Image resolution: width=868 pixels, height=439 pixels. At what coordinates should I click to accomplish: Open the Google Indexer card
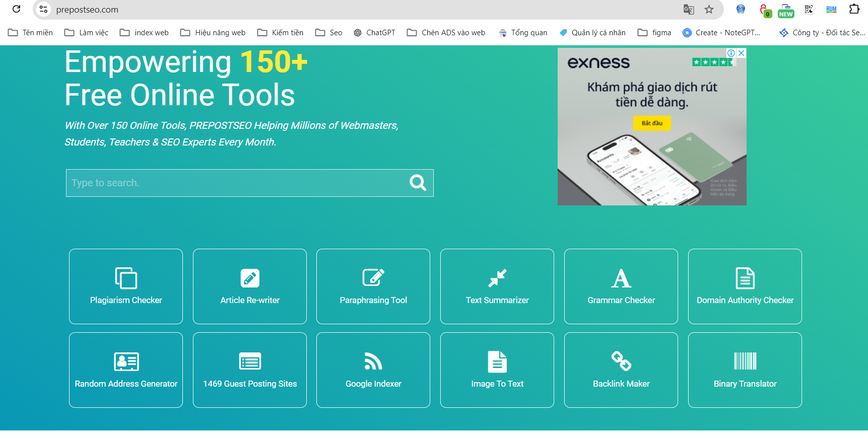click(373, 370)
